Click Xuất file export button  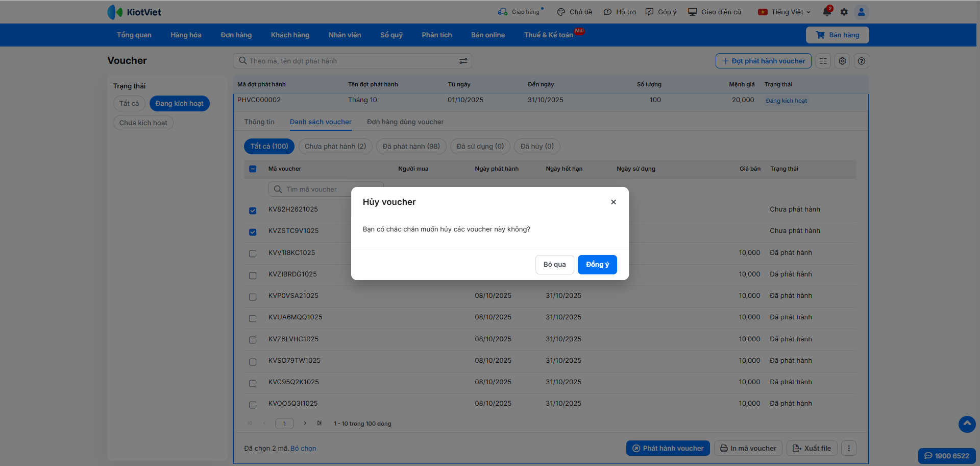coord(812,448)
